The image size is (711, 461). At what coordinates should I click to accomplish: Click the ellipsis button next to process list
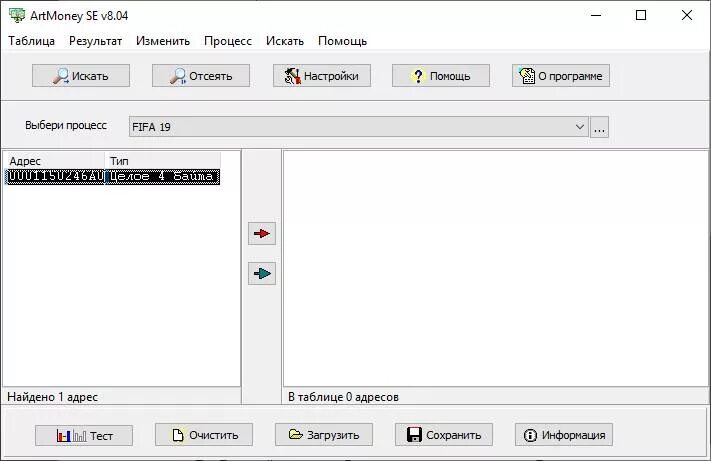(x=599, y=127)
